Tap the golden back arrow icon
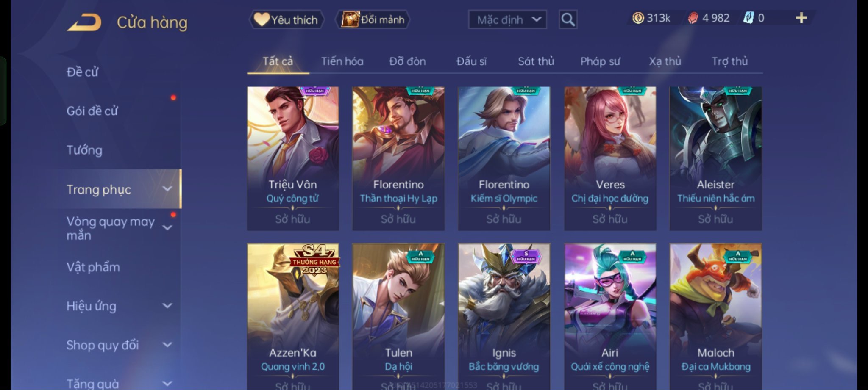868x390 pixels. point(84,22)
